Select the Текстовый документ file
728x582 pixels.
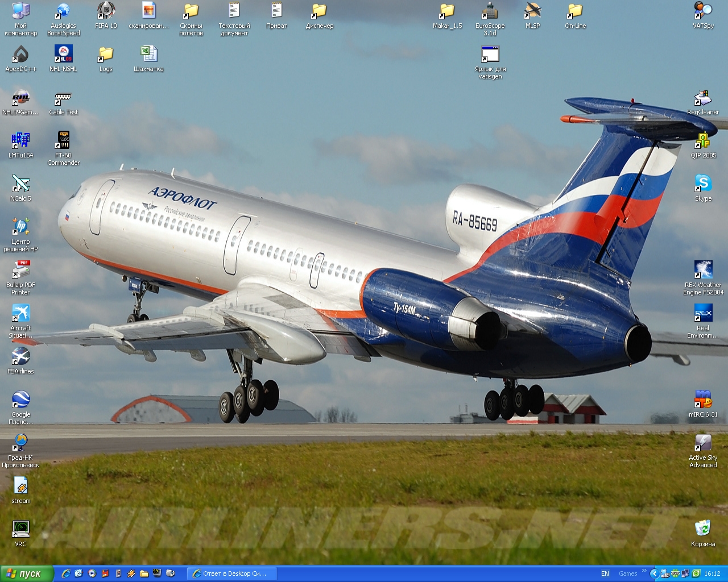pyautogui.click(x=234, y=19)
